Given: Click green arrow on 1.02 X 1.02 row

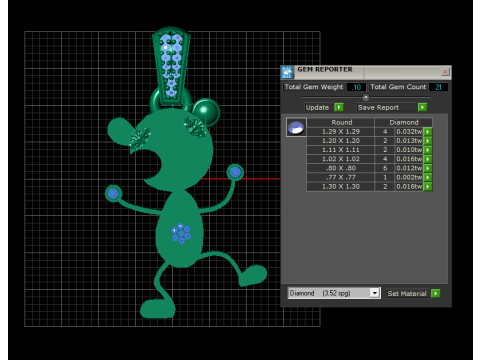Looking at the screenshot, I should pyautogui.click(x=428, y=159).
